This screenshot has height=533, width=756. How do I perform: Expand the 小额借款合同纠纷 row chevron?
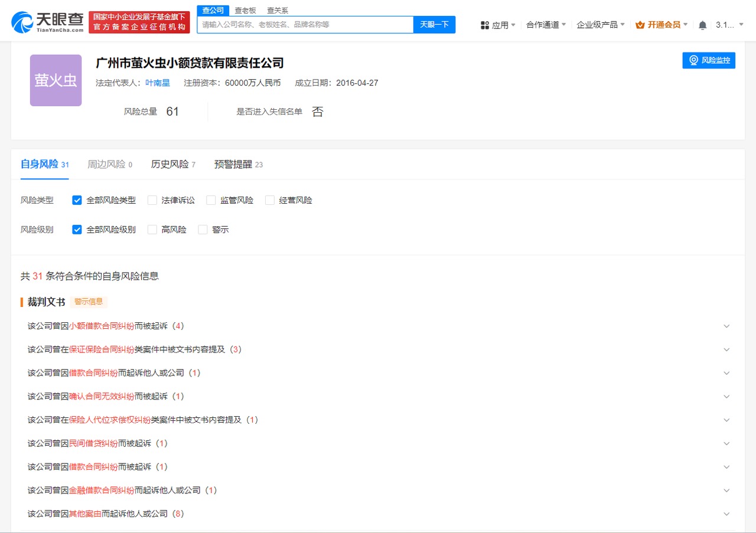tap(726, 326)
